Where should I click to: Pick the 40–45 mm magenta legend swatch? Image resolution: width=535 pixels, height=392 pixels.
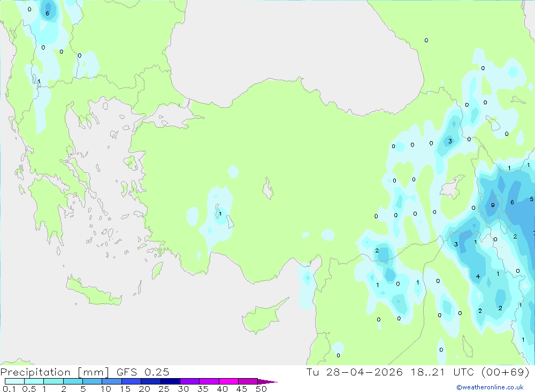click(228, 381)
